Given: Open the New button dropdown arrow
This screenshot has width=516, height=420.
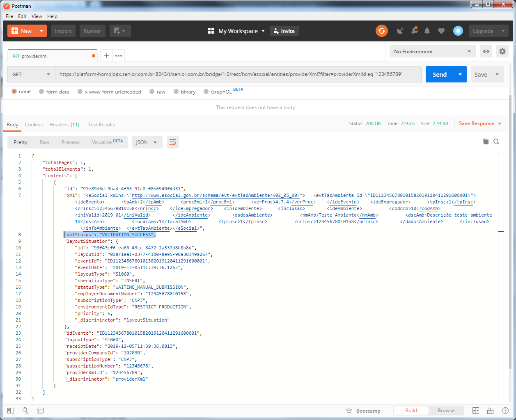Looking at the screenshot, I should [x=41, y=31].
